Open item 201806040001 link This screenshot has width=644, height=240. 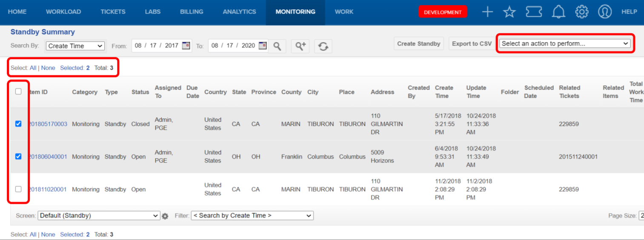point(48,157)
